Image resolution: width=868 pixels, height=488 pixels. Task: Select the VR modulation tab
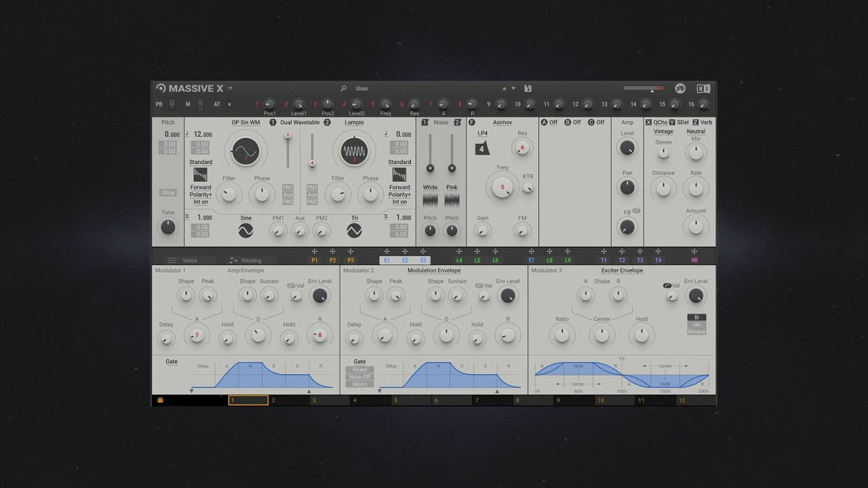(x=694, y=260)
